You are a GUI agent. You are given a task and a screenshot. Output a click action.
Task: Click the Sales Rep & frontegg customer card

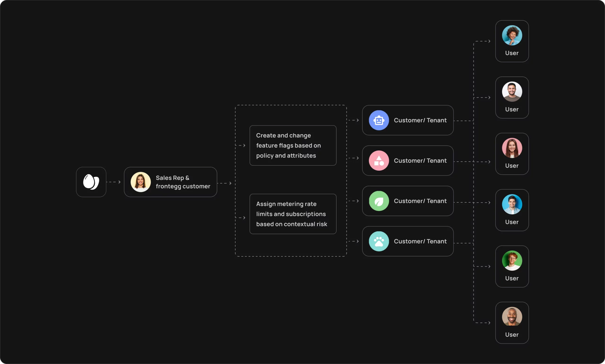click(x=170, y=182)
